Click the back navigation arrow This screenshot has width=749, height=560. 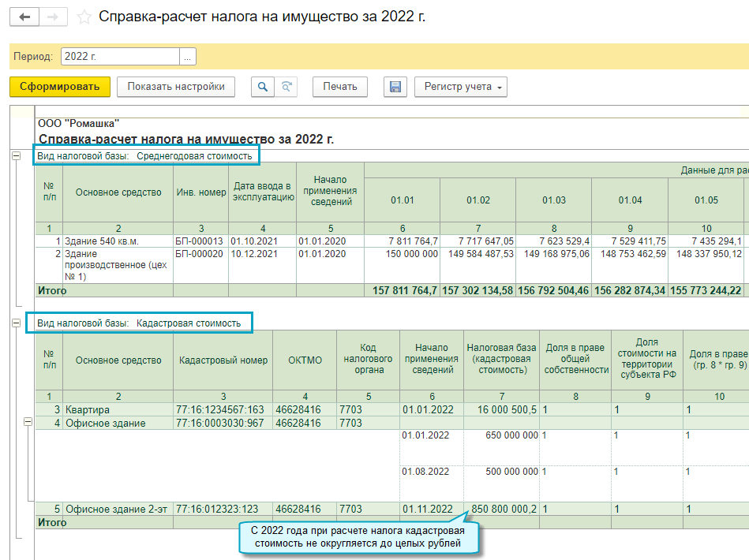click(x=24, y=17)
